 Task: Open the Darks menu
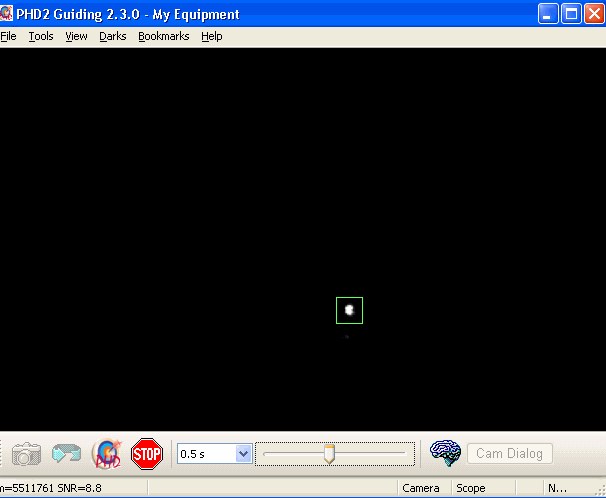tap(113, 36)
